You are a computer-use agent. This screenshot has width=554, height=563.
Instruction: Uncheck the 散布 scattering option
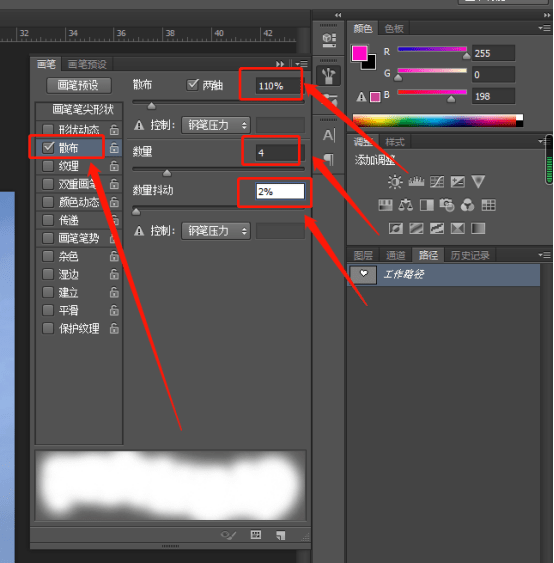(48, 147)
